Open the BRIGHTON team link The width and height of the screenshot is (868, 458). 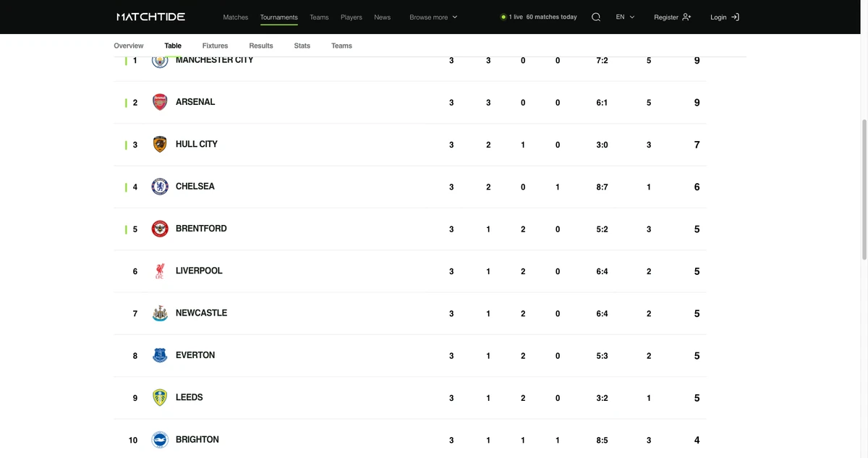click(197, 439)
